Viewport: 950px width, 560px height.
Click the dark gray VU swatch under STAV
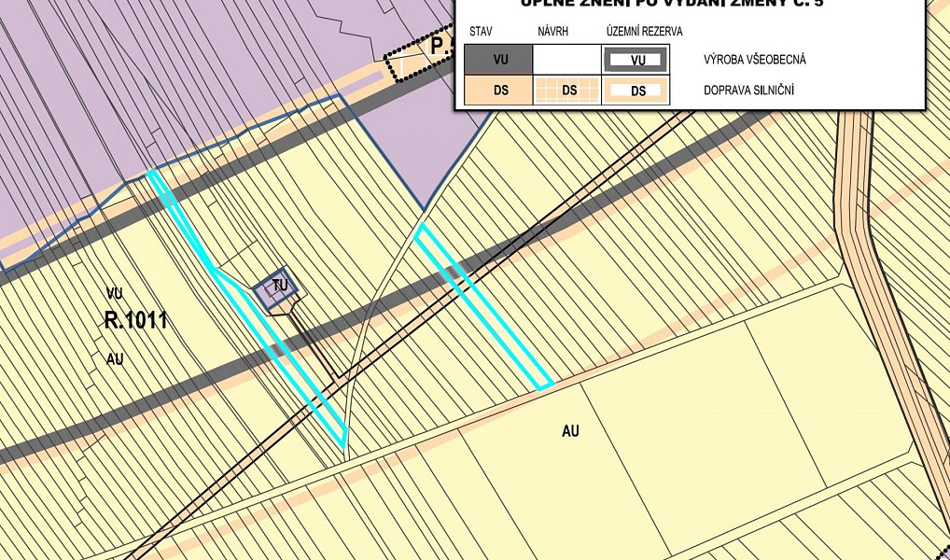(x=498, y=60)
